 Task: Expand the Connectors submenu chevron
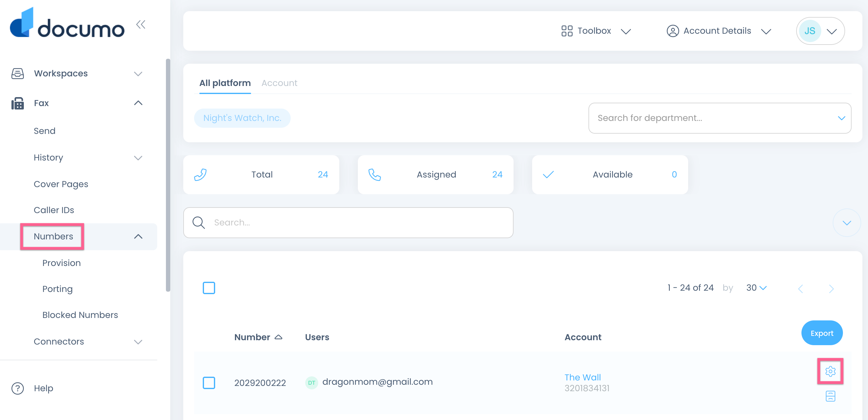138,342
